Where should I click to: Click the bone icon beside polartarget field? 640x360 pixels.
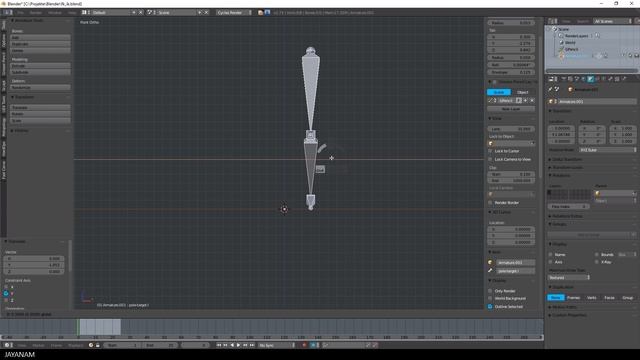(490, 271)
